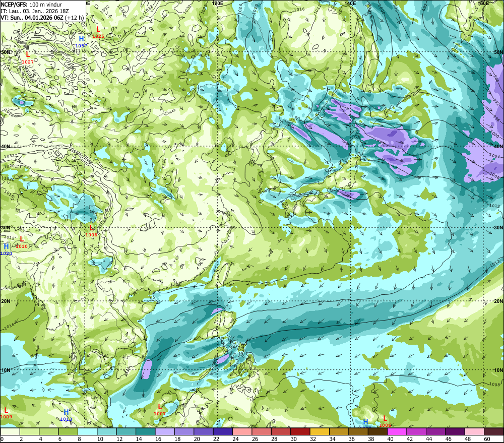Select the 2–4 light green legend swatch
This screenshot has height=443, width=504.
coord(30,431)
